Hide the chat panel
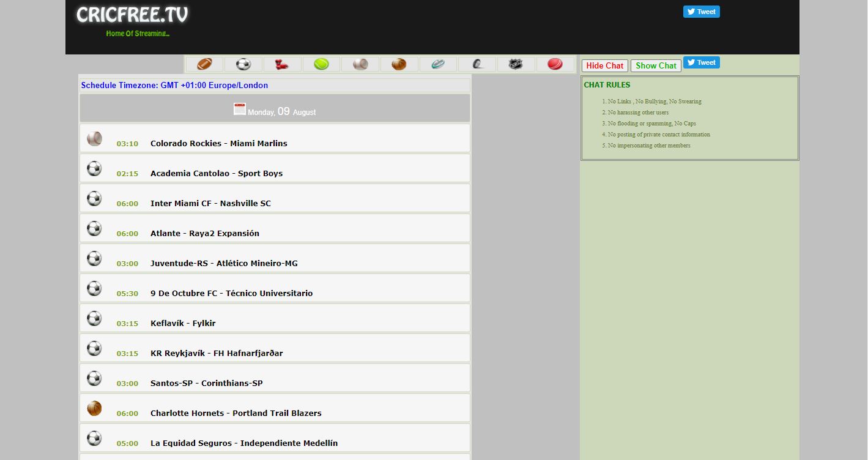This screenshot has height=460, width=868. (x=605, y=65)
